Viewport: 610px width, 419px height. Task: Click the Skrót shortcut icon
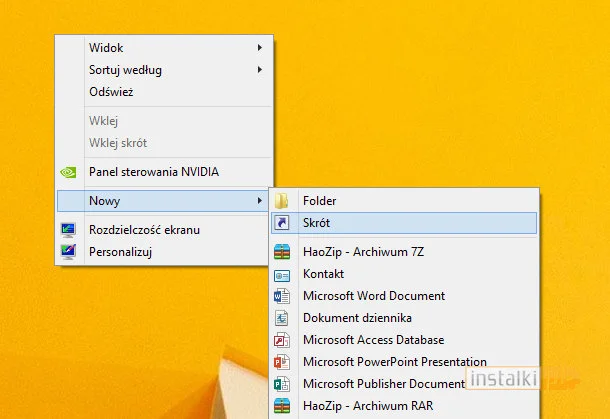pyautogui.click(x=282, y=223)
